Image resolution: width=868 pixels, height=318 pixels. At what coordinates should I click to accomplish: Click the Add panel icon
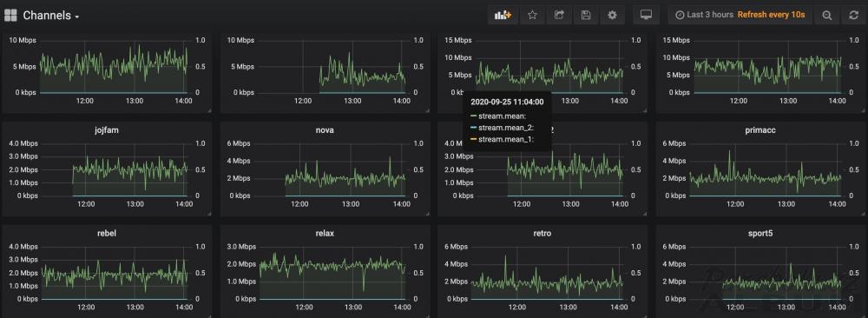(503, 16)
